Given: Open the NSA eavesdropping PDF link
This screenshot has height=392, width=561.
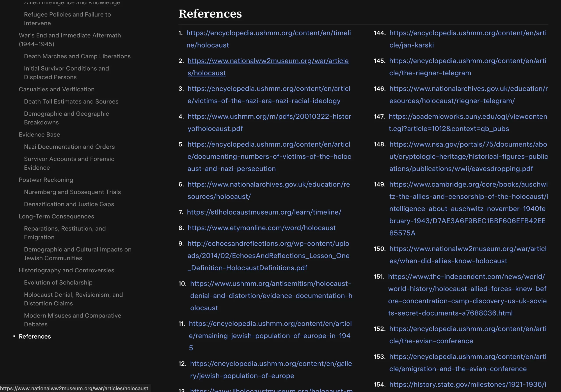Looking at the screenshot, I should tap(468, 156).
